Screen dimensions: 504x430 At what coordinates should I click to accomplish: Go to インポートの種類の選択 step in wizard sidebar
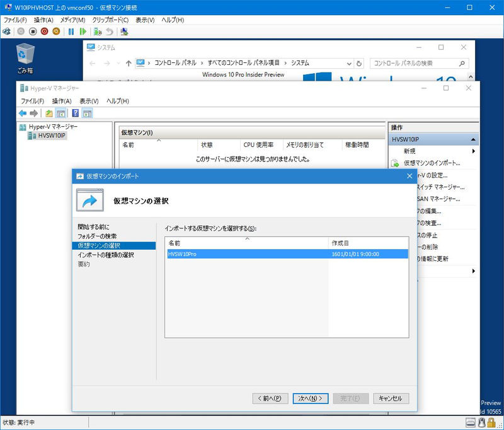pos(106,255)
